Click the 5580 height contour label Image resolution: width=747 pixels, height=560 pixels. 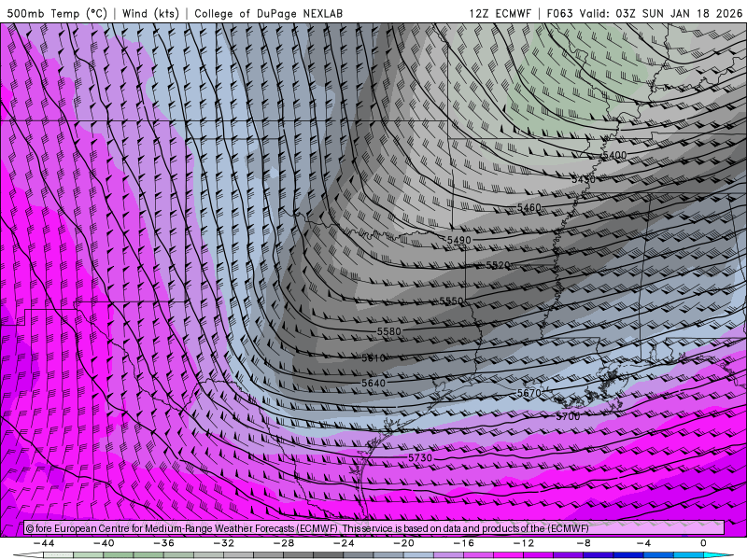click(x=389, y=331)
